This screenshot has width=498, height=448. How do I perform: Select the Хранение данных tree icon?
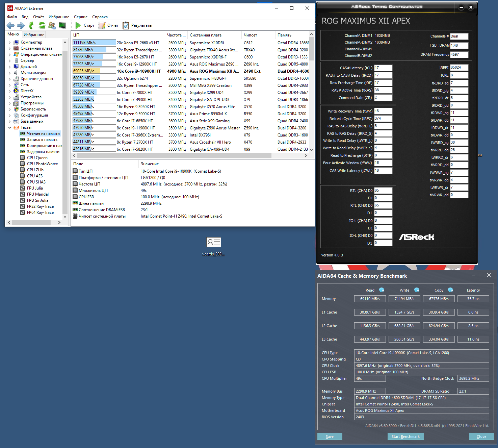16,79
